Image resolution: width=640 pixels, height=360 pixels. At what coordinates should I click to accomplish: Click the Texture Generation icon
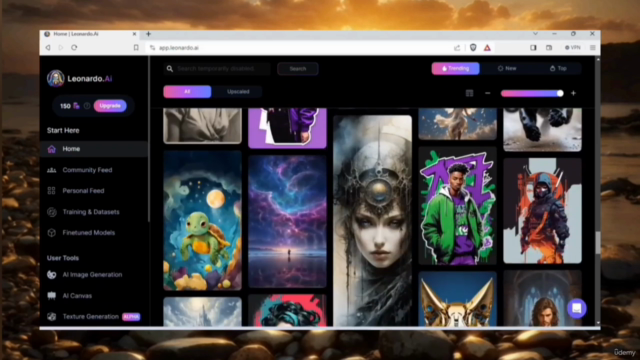point(51,316)
